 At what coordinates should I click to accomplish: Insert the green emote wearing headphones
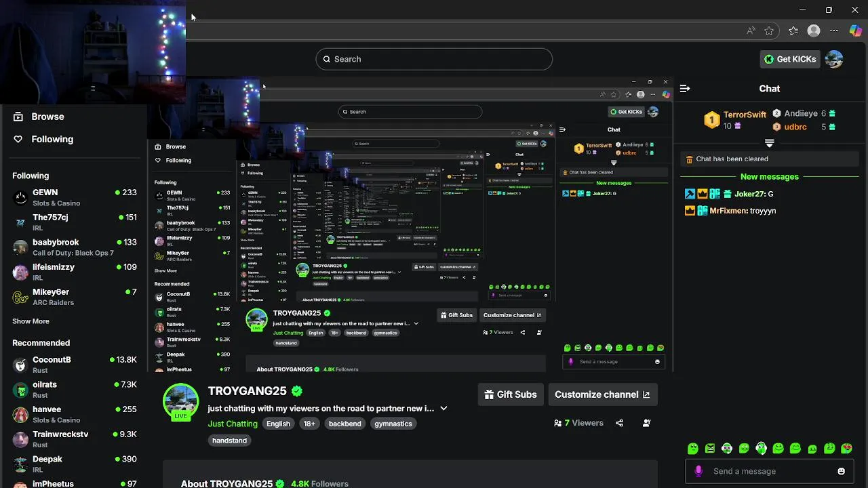tap(761, 449)
